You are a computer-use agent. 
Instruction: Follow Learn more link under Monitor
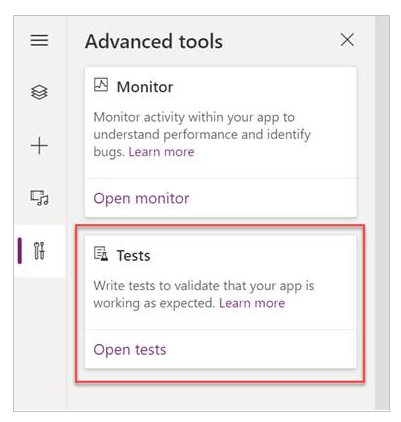[161, 152]
